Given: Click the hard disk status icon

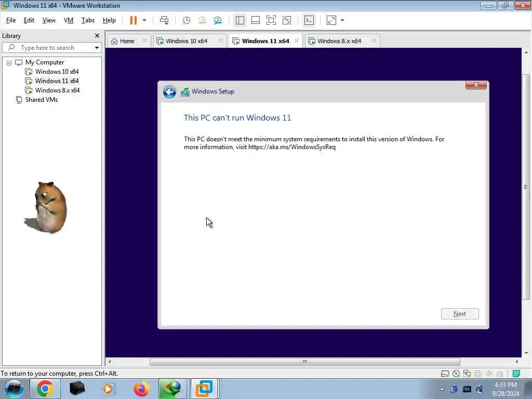Looking at the screenshot, I should coord(445,374).
